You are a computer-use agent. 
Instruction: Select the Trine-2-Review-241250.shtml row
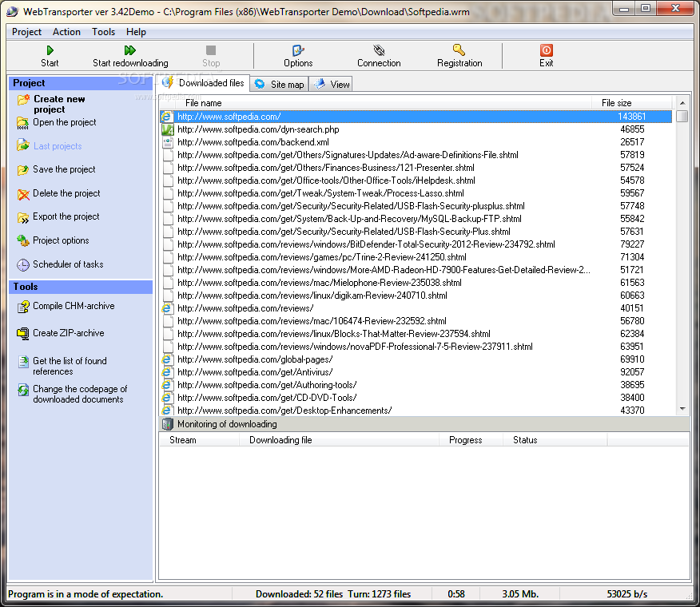416,257
